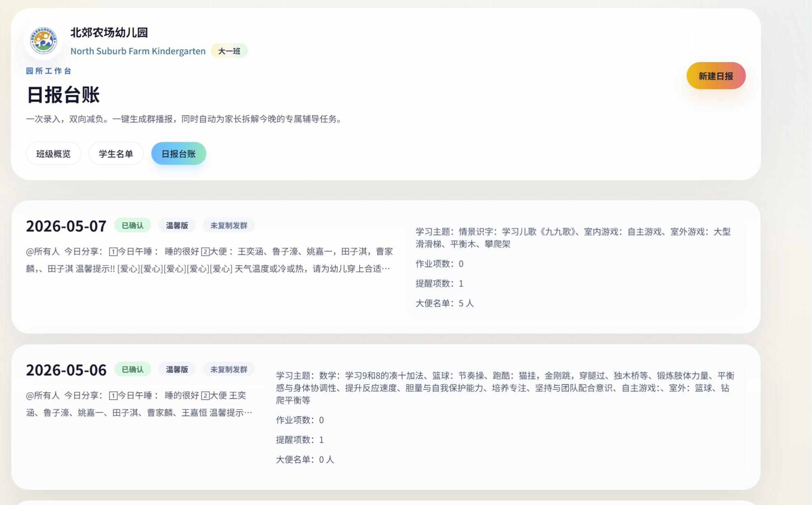
Task: Click the kindergarten logo icon
Action: coord(43,41)
